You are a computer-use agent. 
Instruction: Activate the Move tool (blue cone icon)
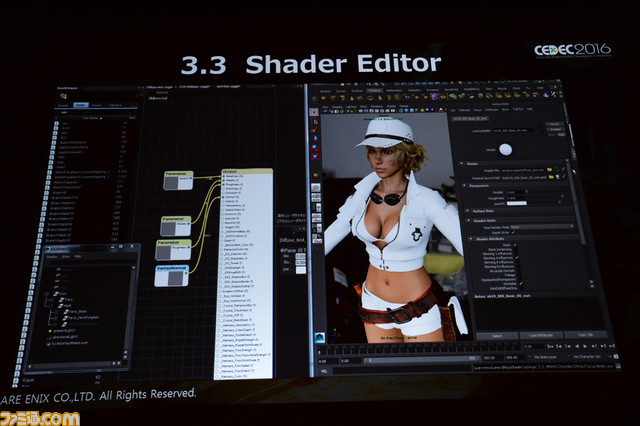pos(315,139)
